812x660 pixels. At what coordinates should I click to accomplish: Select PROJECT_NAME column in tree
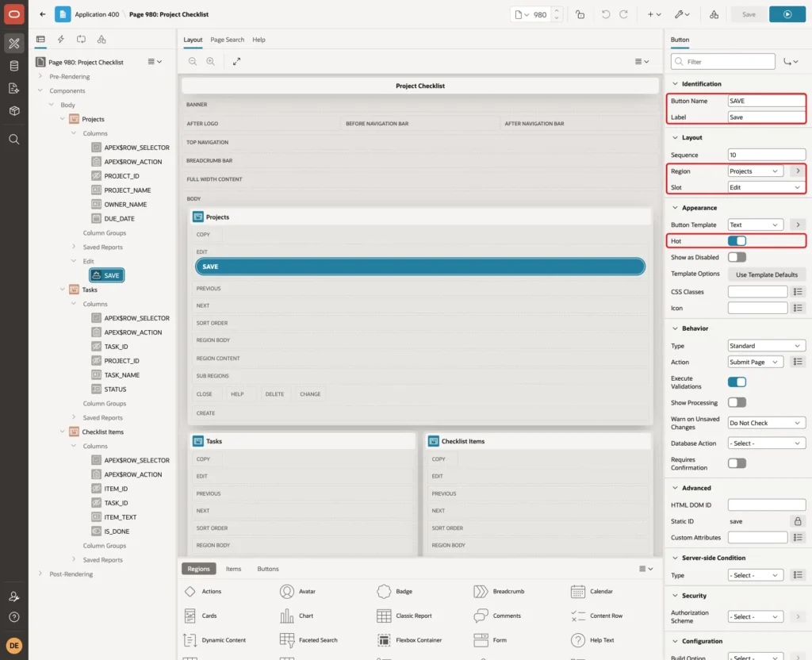tap(128, 190)
